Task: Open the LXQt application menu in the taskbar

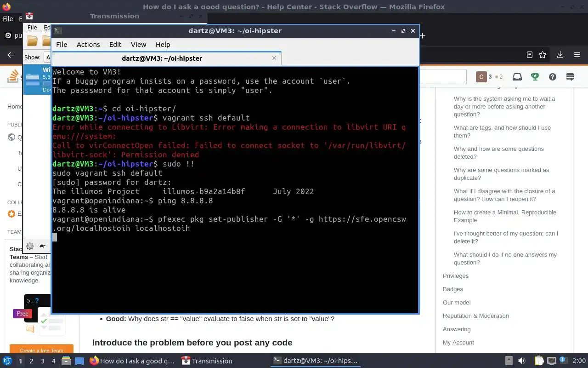Action: [7, 361]
